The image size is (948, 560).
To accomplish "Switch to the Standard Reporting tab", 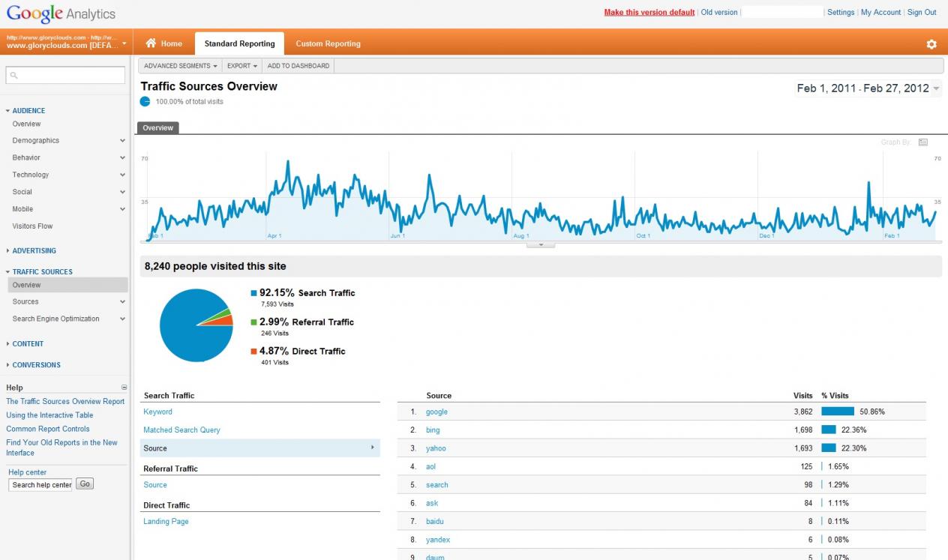I will (239, 43).
